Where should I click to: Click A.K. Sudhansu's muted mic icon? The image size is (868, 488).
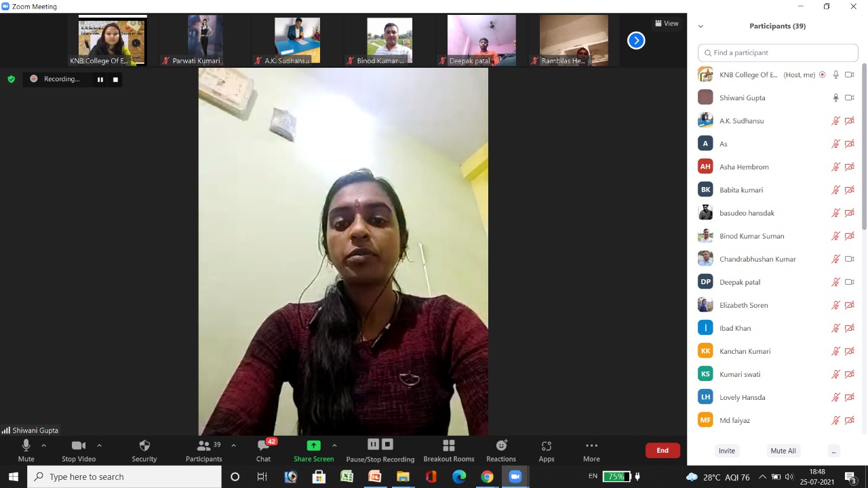[x=835, y=121]
